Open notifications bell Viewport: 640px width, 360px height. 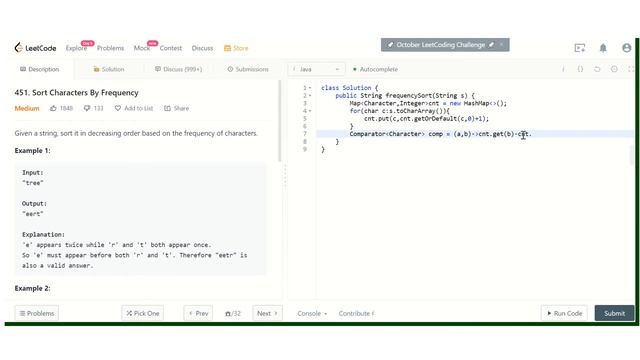tap(603, 48)
